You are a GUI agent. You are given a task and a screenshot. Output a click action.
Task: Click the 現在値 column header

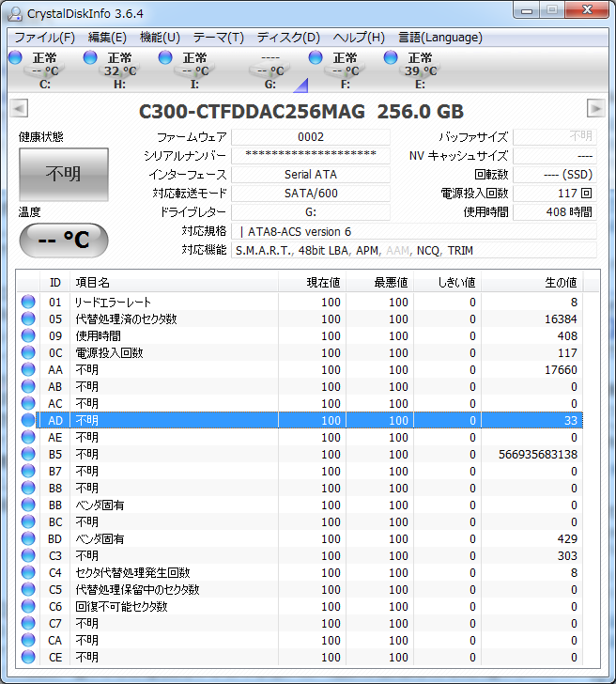point(312,283)
